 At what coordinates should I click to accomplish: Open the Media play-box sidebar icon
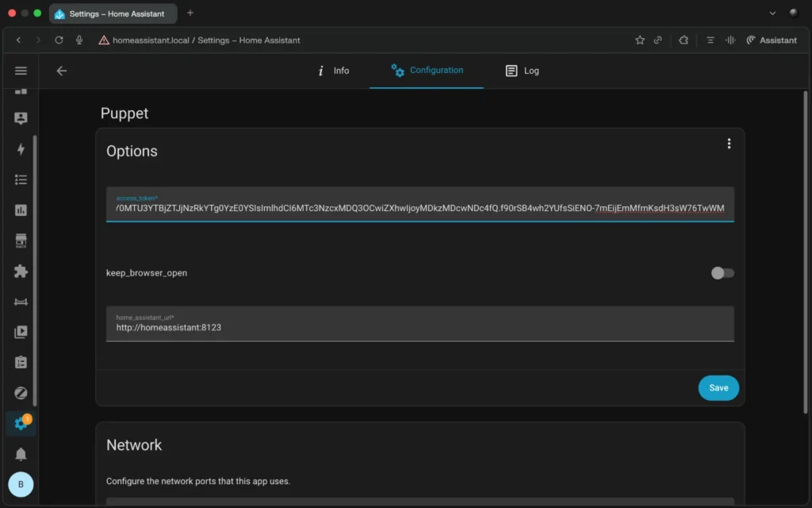tap(21, 332)
